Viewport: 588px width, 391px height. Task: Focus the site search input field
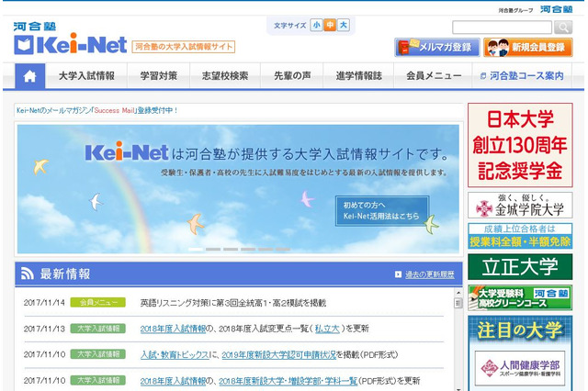[502, 27]
